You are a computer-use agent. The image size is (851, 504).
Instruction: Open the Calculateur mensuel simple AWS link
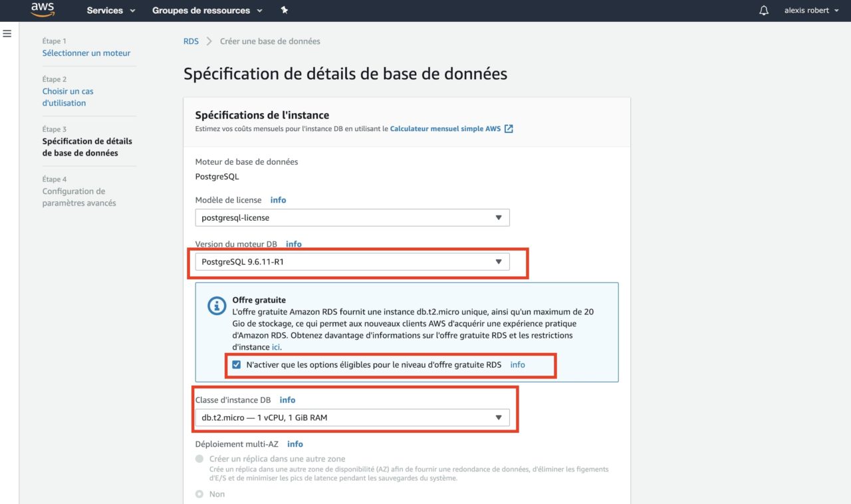pyautogui.click(x=445, y=129)
